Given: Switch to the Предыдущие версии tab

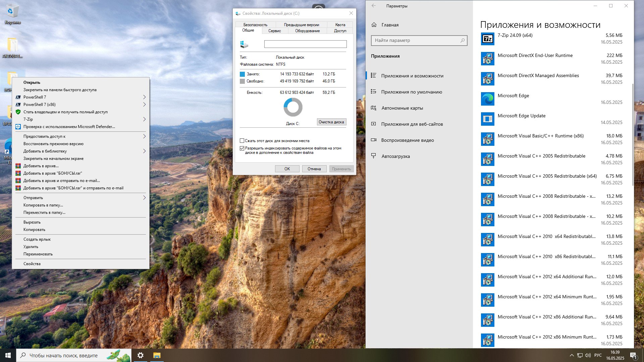Looking at the screenshot, I should [x=302, y=25].
